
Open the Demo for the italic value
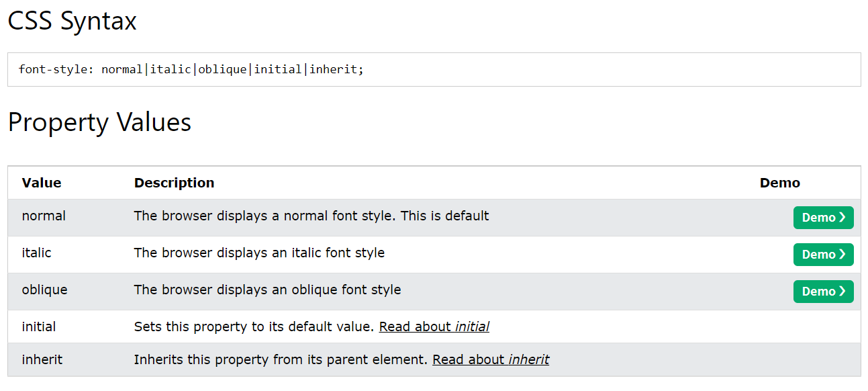point(823,255)
